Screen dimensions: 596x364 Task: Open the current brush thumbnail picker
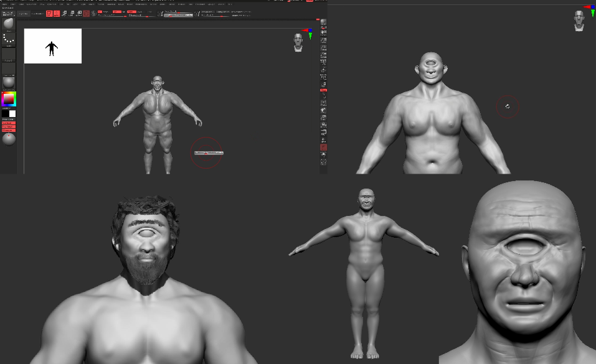coord(9,24)
